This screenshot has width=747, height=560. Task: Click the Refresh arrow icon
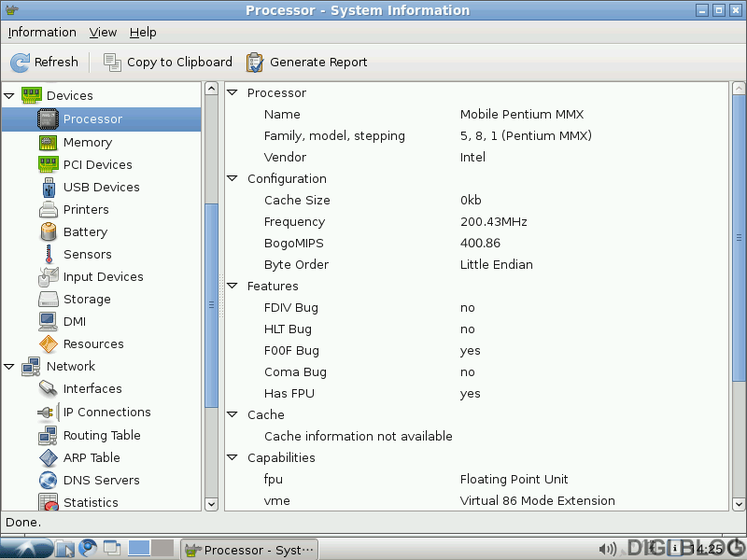tap(20, 63)
